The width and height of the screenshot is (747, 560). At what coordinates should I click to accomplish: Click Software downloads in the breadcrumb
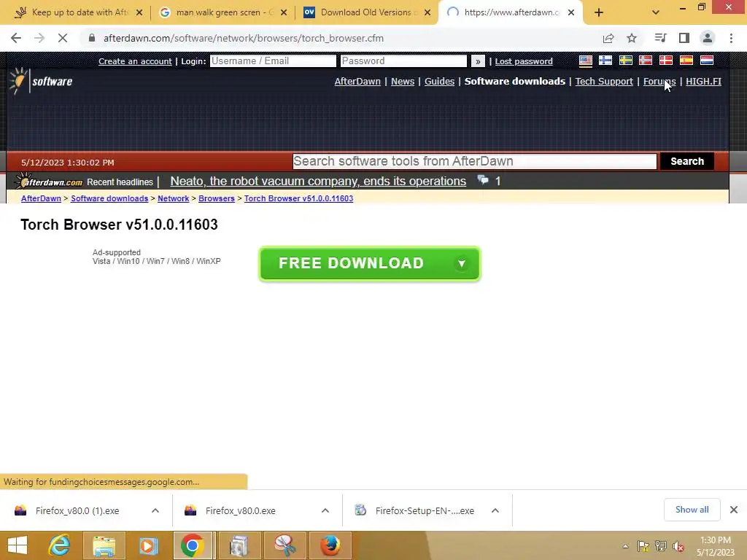pos(109,198)
